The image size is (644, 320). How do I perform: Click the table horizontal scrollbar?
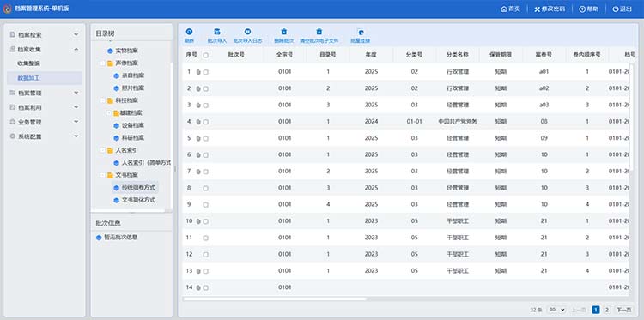[x=275, y=299]
